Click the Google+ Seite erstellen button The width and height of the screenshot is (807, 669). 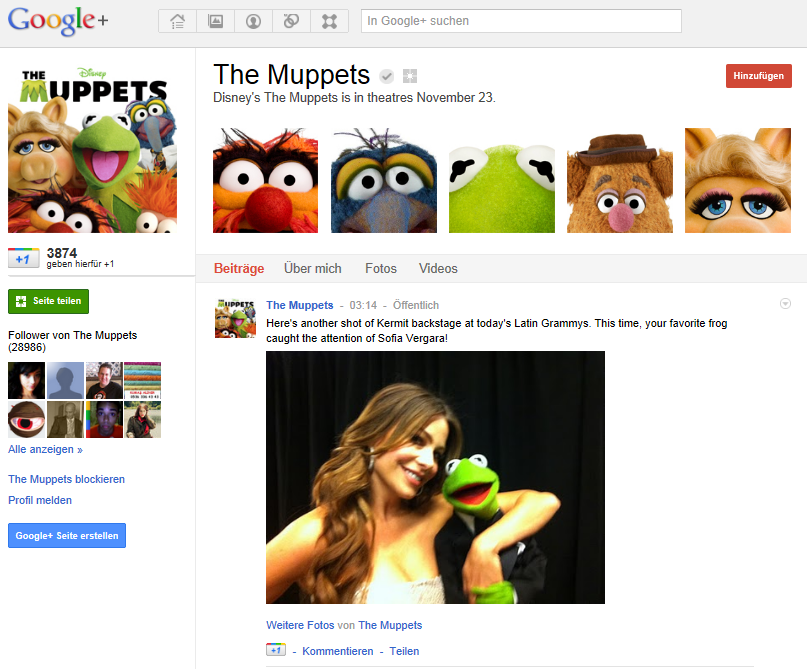tap(67, 536)
